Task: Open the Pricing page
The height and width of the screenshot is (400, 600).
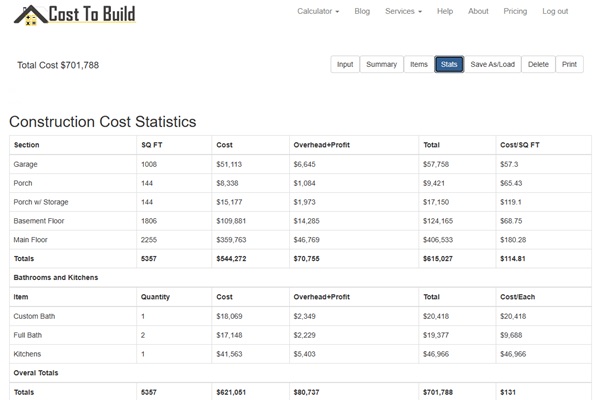Action: click(515, 11)
